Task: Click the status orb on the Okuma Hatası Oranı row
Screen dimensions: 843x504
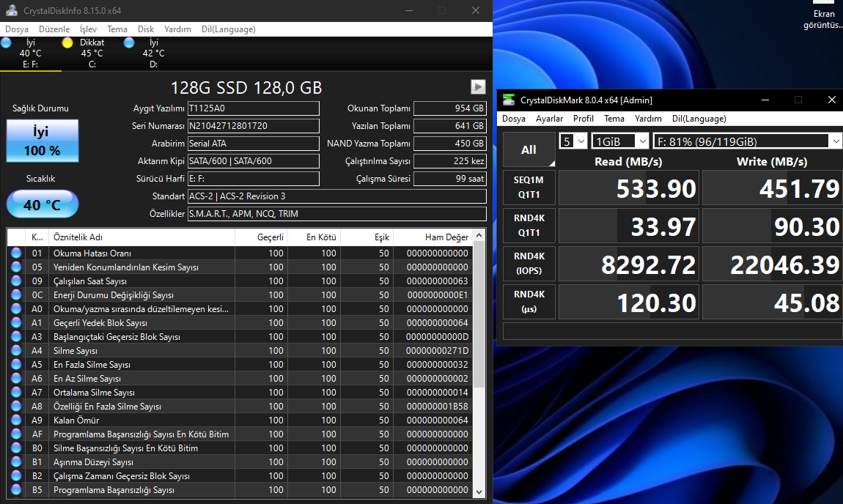Action: 16,253
